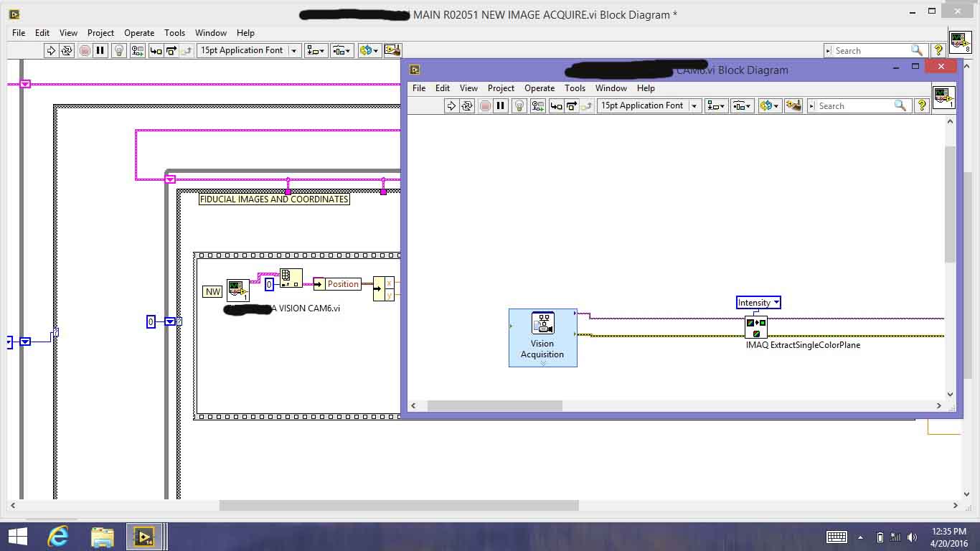This screenshot has height=551, width=980.
Task: Click the Vision Acquisition Express VI
Action: pos(542,337)
